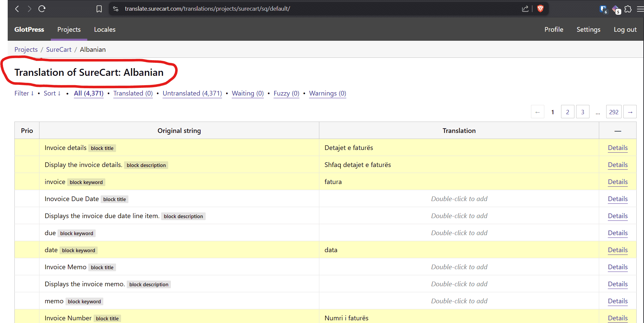Viewport: 644px width, 323px height.
Task: Open the Settings menu item
Action: pyautogui.click(x=588, y=29)
